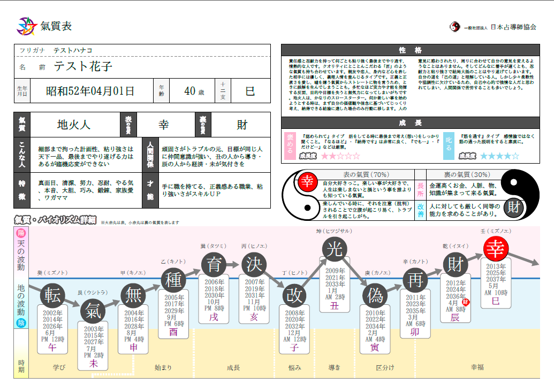Image resolution: width=554 pixels, height=392 pixels.
Task: Click the blue star rating under 叱る
Action: tap(499, 156)
